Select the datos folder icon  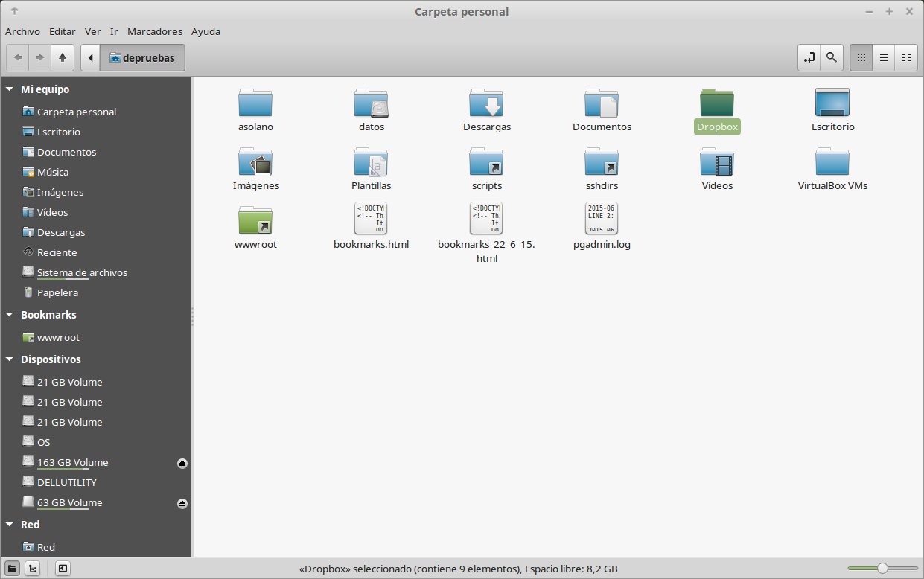tap(371, 103)
